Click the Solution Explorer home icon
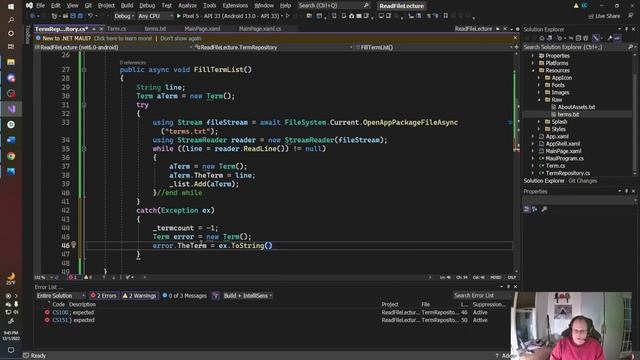 coord(542,38)
